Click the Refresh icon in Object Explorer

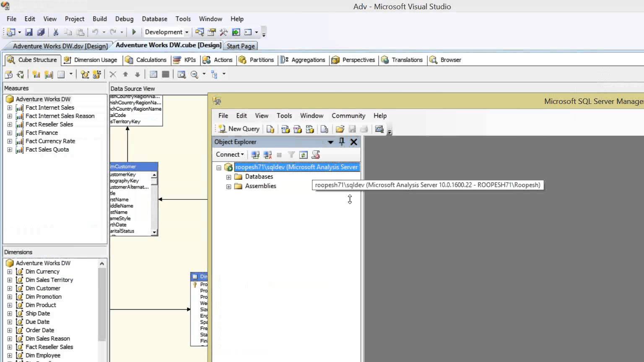coord(304,155)
